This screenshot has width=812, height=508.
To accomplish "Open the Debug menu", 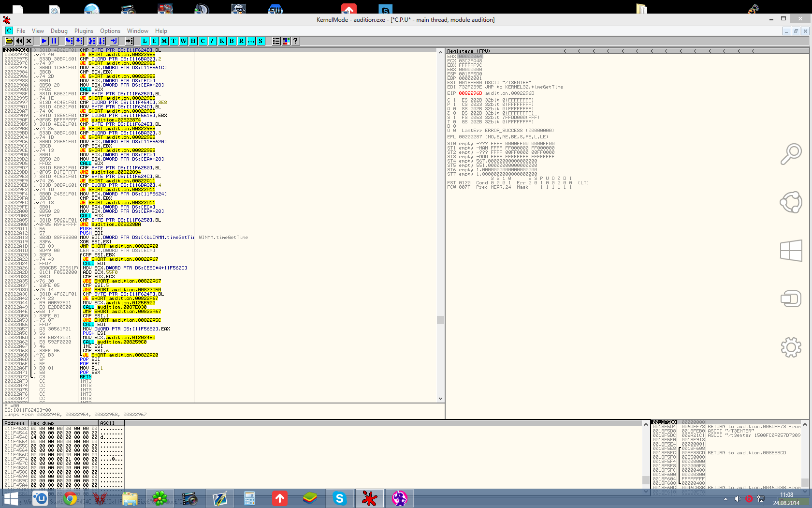I will (59, 30).
